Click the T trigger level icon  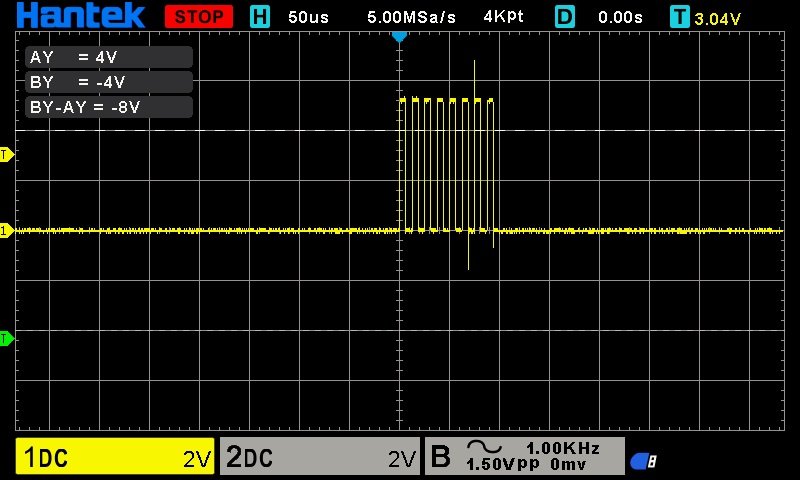[679, 17]
